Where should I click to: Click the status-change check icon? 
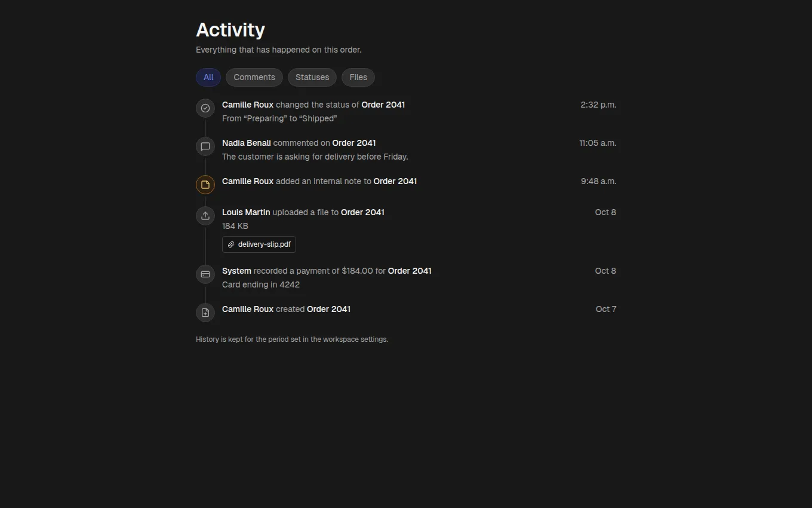point(205,108)
